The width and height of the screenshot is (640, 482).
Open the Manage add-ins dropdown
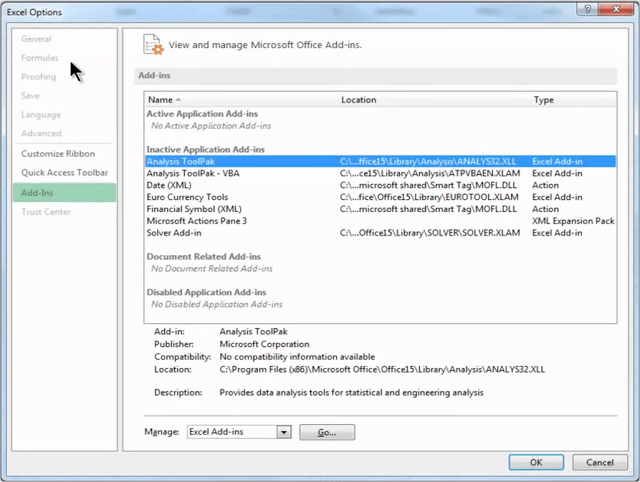[x=283, y=432]
